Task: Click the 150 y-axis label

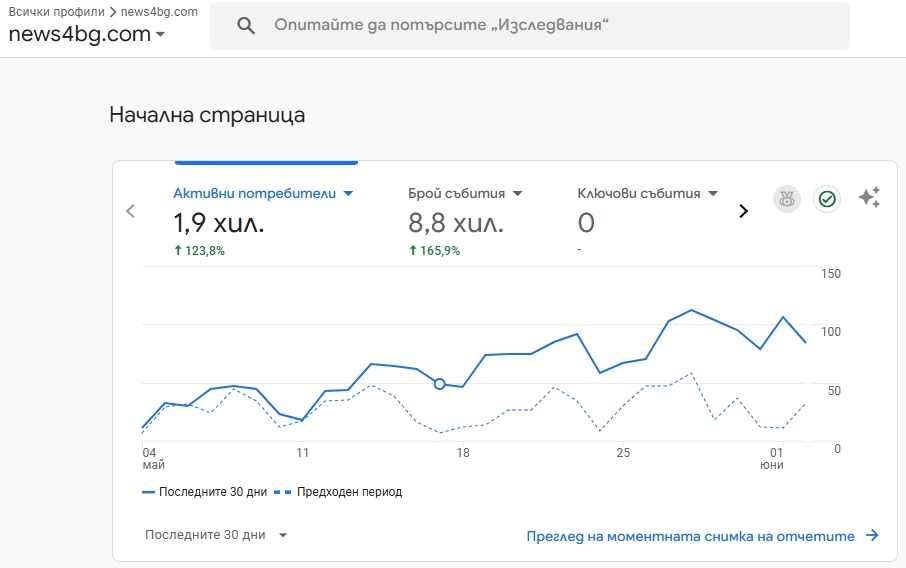Action: click(x=831, y=274)
